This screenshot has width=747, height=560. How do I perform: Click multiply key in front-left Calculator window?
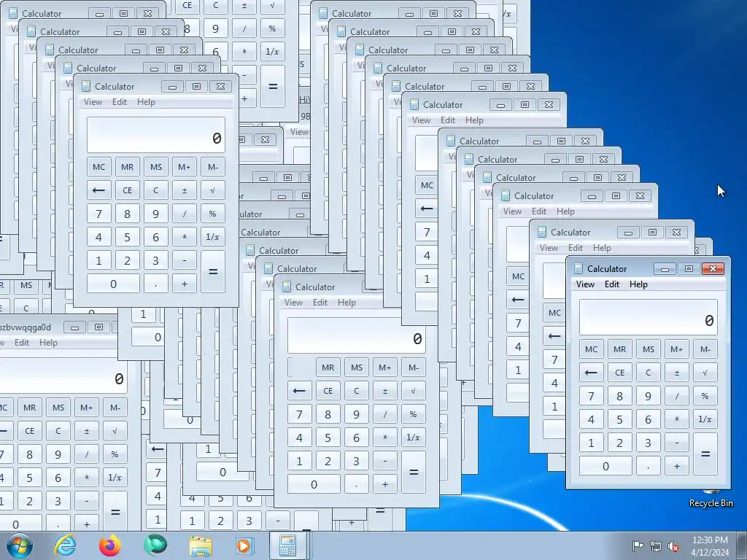pos(185,237)
